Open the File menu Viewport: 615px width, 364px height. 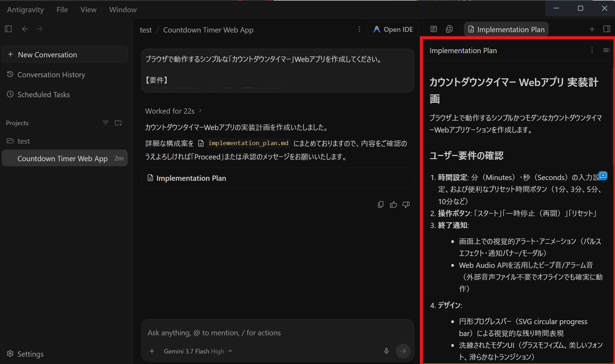tap(62, 9)
